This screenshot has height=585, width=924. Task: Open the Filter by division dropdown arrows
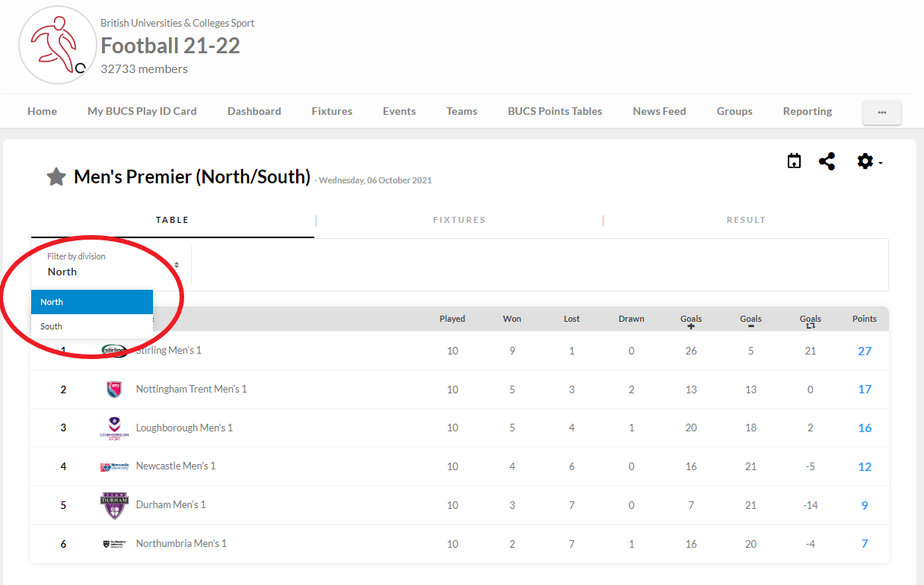click(x=177, y=265)
